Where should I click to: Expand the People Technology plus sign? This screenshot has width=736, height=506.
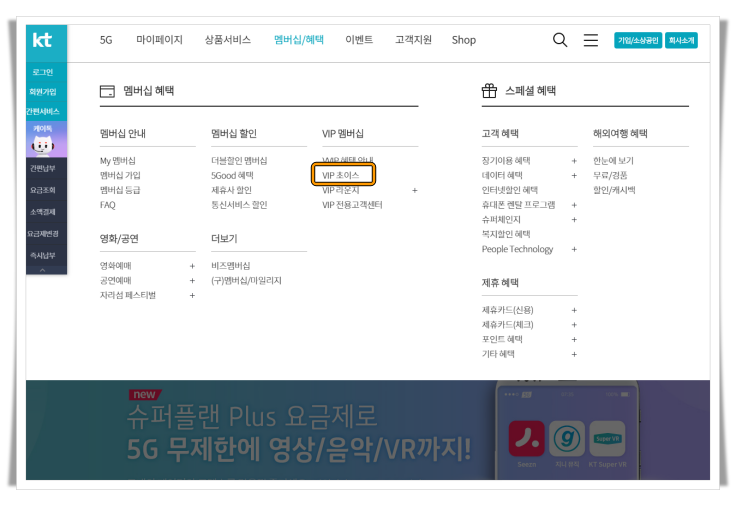pos(574,249)
